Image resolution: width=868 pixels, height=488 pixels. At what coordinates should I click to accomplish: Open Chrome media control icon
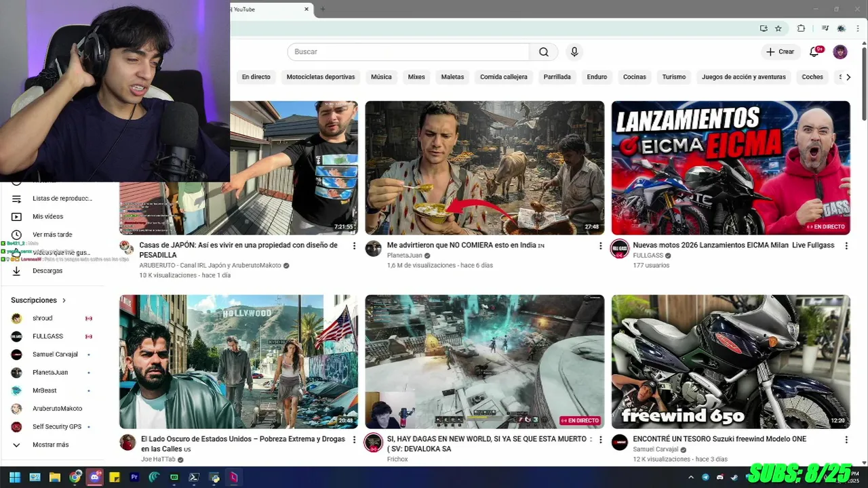click(825, 28)
